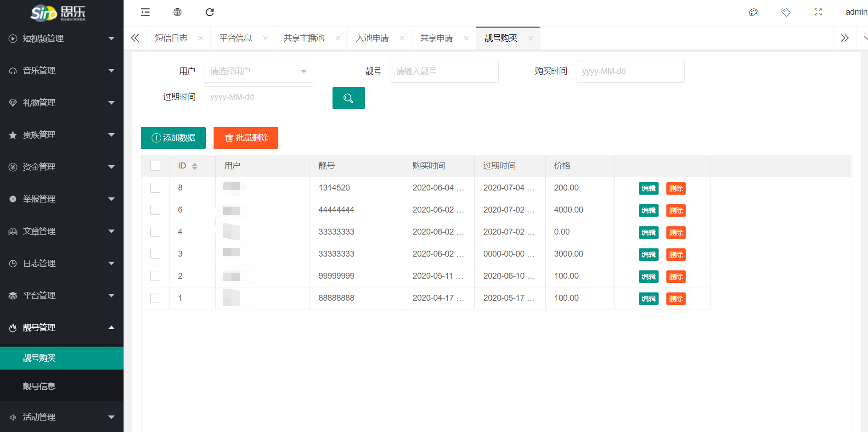This screenshot has width=868, height=432.
Task: Switch to 短信日志 tab
Action: (x=171, y=38)
